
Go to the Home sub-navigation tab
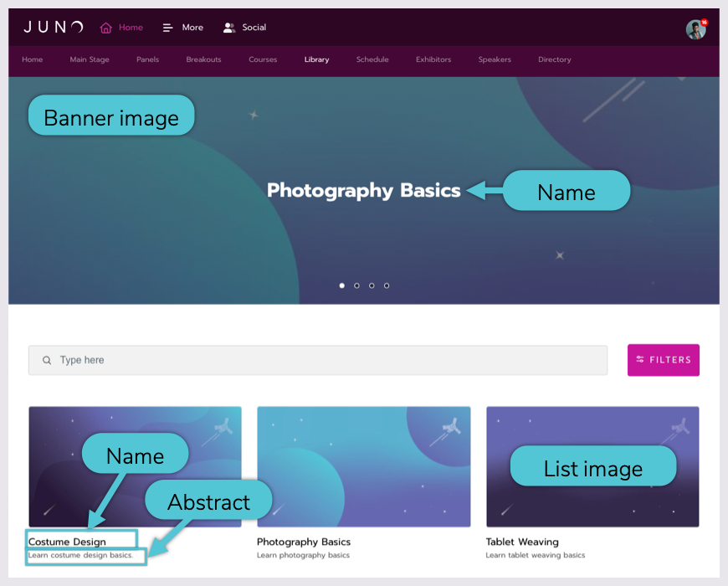click(32, 59)
